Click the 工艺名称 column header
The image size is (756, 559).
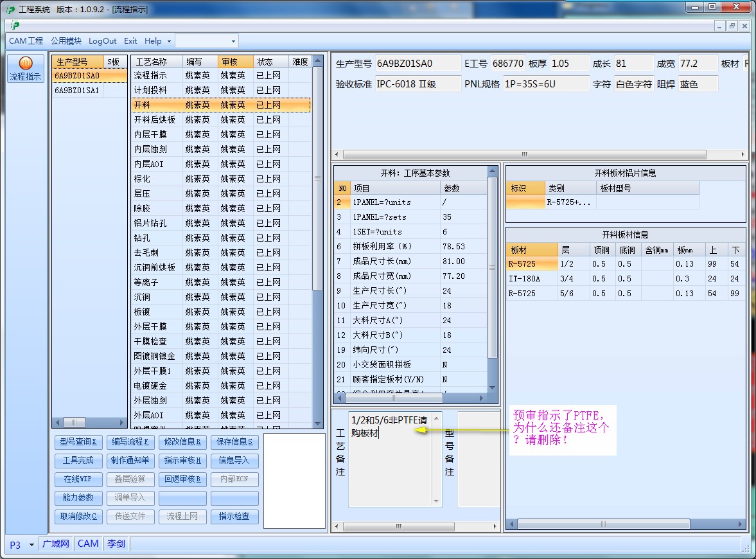point(157,62)
